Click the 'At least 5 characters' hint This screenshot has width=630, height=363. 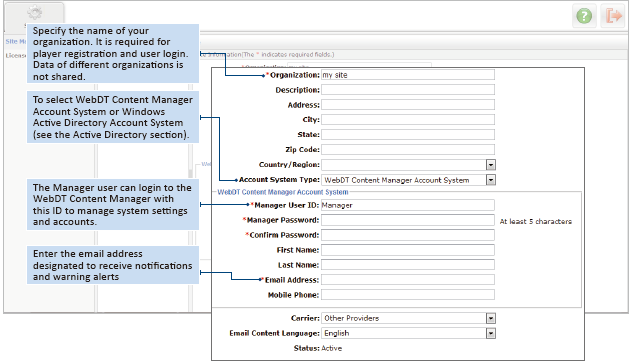(536, 221)
